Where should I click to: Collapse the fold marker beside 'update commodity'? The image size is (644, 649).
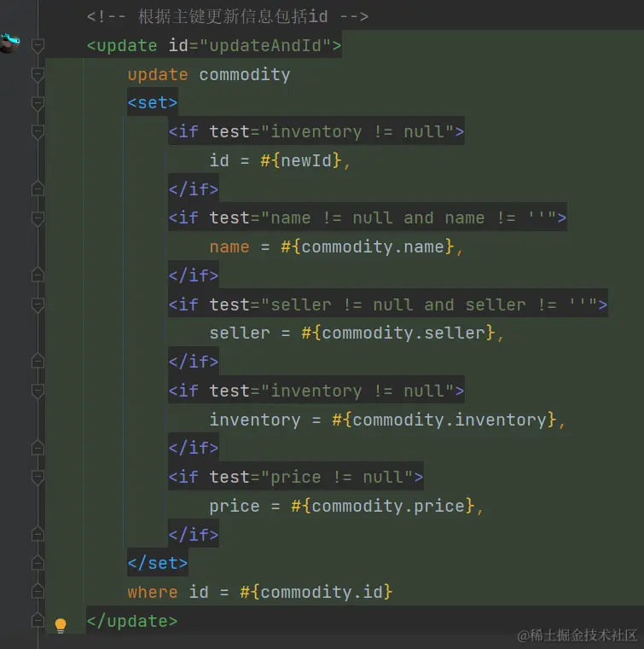click(38, 74)
